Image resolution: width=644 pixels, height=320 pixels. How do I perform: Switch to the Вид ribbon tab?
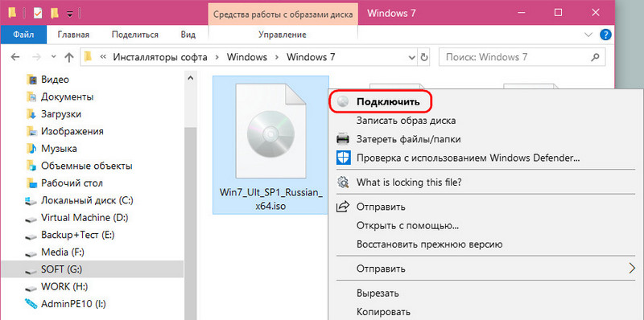point(188,35)
